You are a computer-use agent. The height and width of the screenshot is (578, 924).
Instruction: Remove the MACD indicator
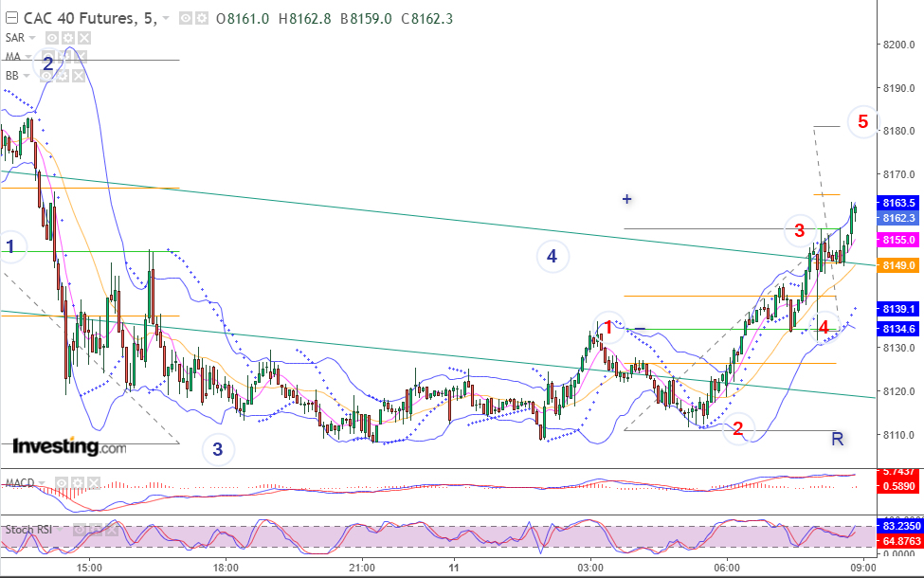pos(93,484)
